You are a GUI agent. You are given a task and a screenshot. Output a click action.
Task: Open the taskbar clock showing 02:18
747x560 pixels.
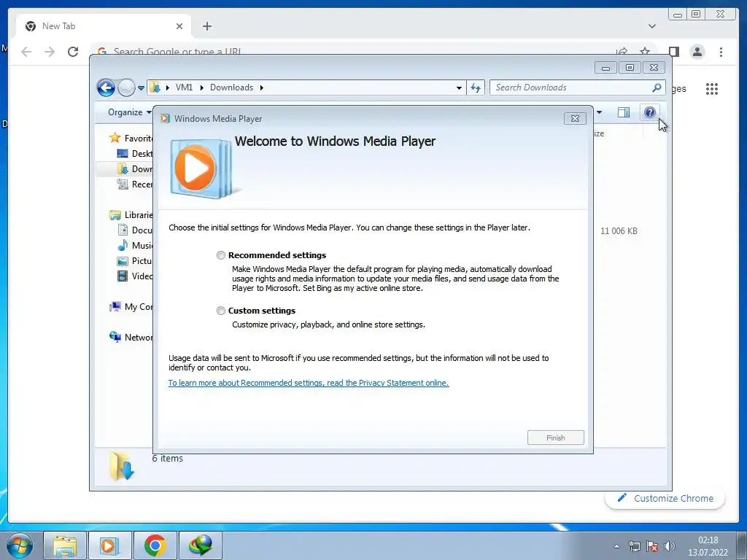tap(708, 546)
